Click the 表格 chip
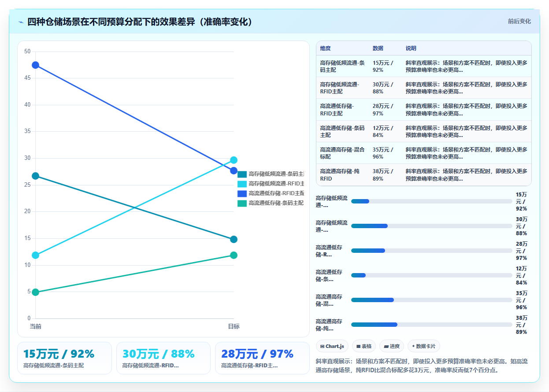549x392 pixels. (364, 346)
